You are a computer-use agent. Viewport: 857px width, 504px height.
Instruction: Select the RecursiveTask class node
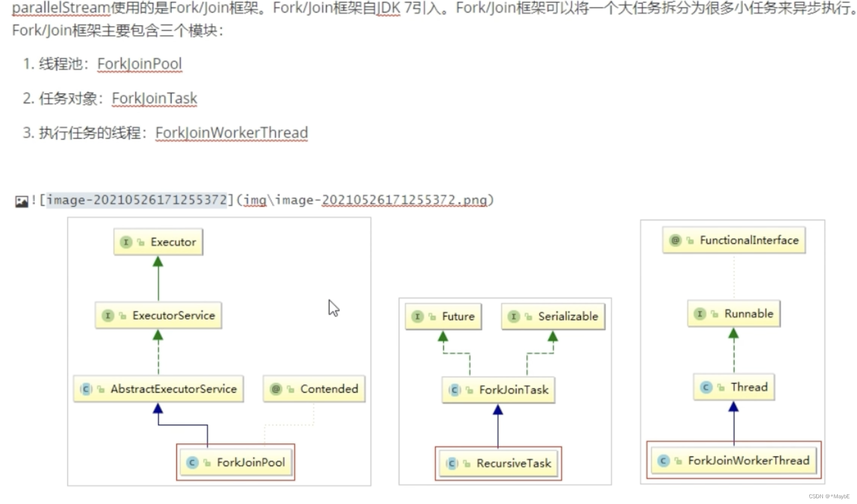[x=498, y=463]
